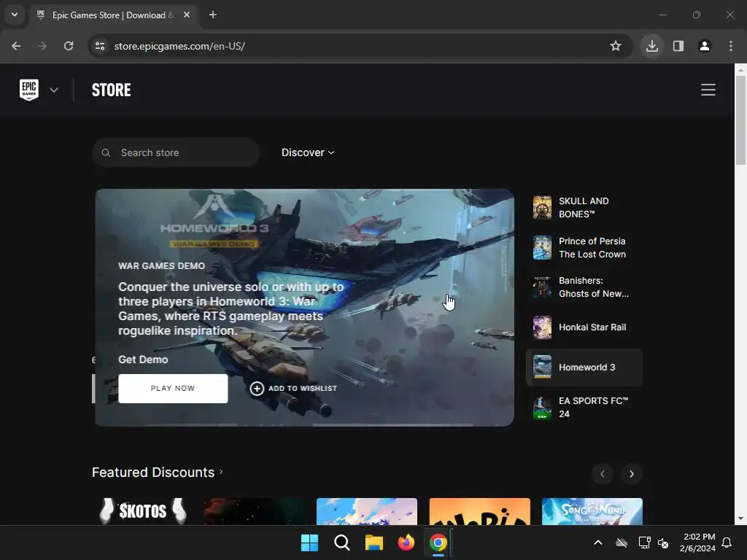This screenshot has height=560, width=747.
Task: Open the Featured Discounts link
Action: tap(158, 472)
